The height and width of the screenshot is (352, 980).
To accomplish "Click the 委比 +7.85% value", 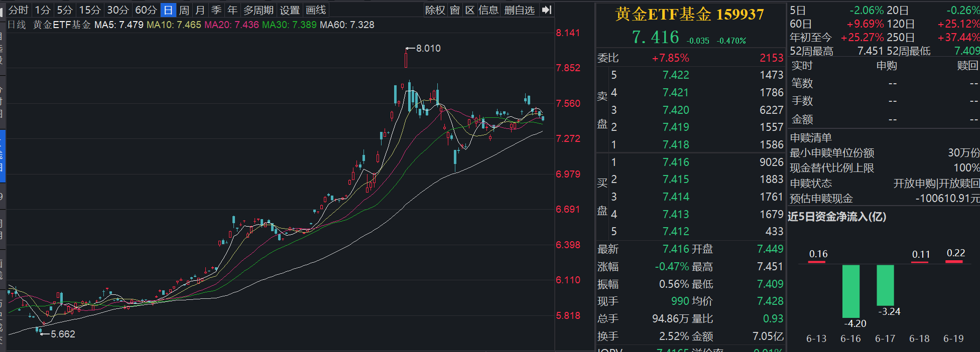I will pyautogui.click(x=670, y=58).
